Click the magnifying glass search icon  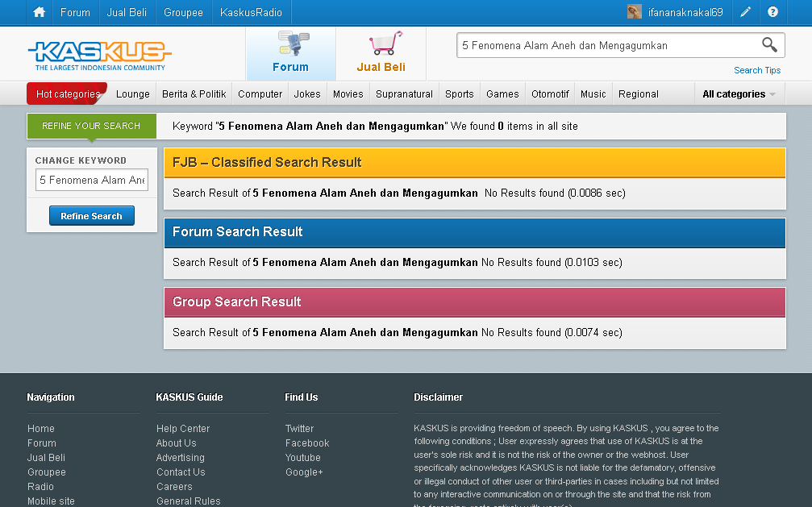[769, 45]
